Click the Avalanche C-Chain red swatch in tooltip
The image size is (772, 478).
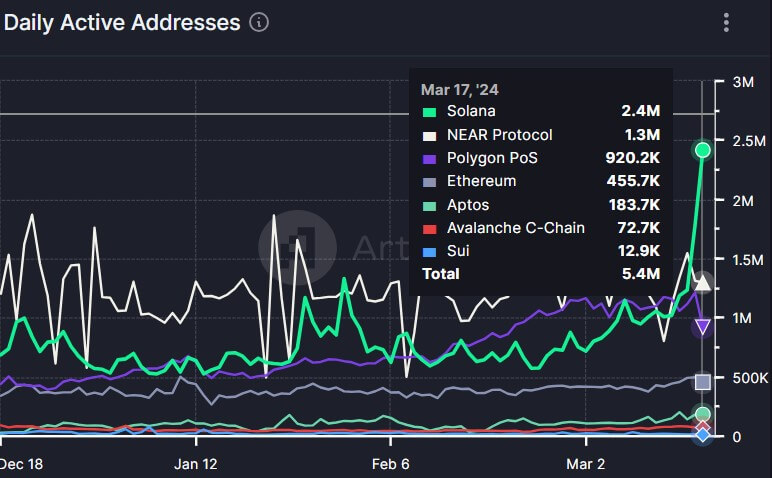pos(430,228)
